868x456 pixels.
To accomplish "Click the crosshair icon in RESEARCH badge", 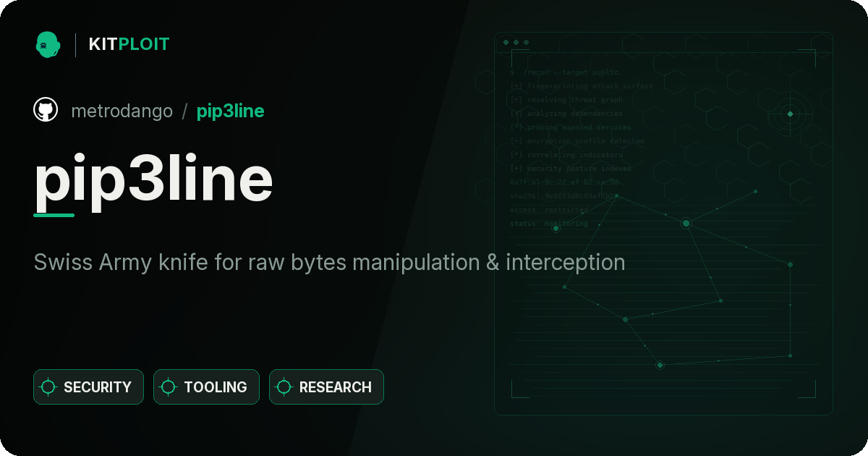I will tap(284, 387).
